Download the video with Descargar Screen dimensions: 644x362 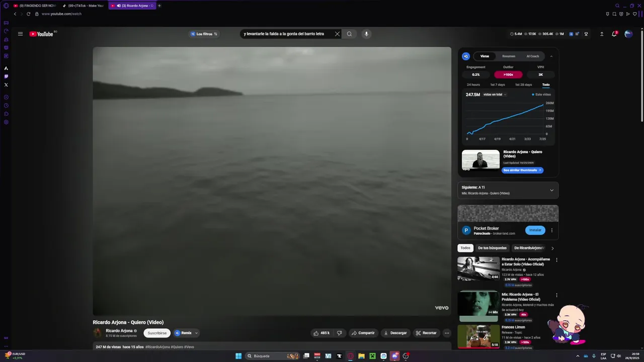click(x=395, y=333)
